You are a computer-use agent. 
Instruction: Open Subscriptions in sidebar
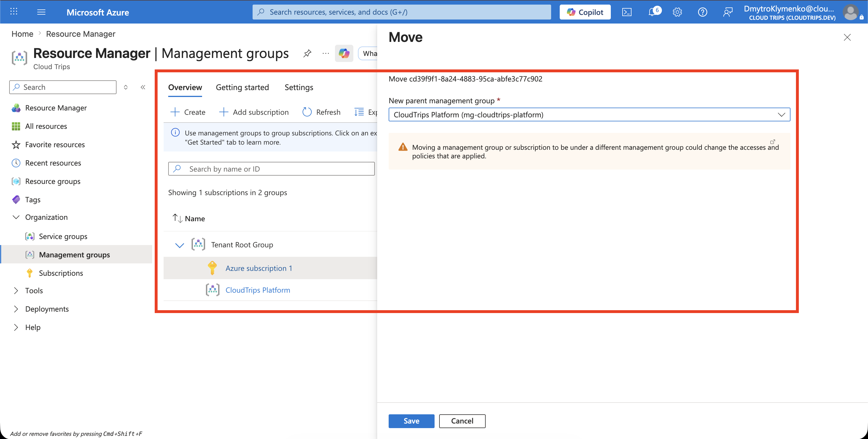pyautogui.click(x=61, y=273)
